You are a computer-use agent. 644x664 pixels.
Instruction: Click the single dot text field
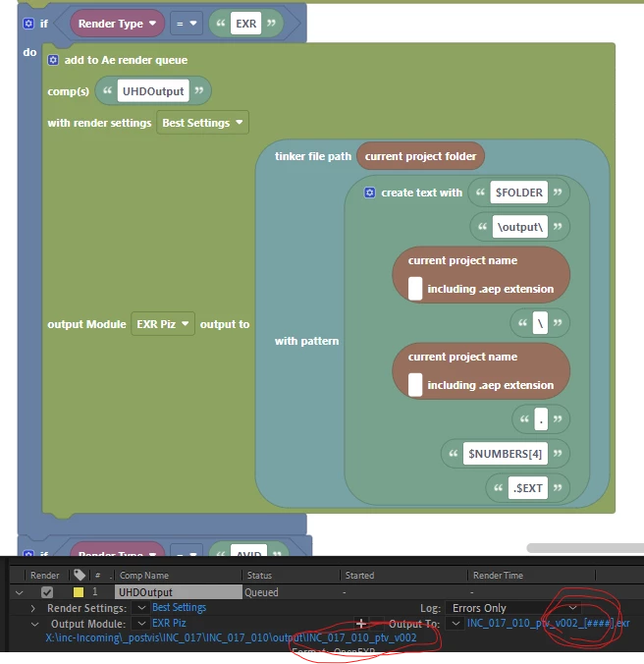click(541, 419)
